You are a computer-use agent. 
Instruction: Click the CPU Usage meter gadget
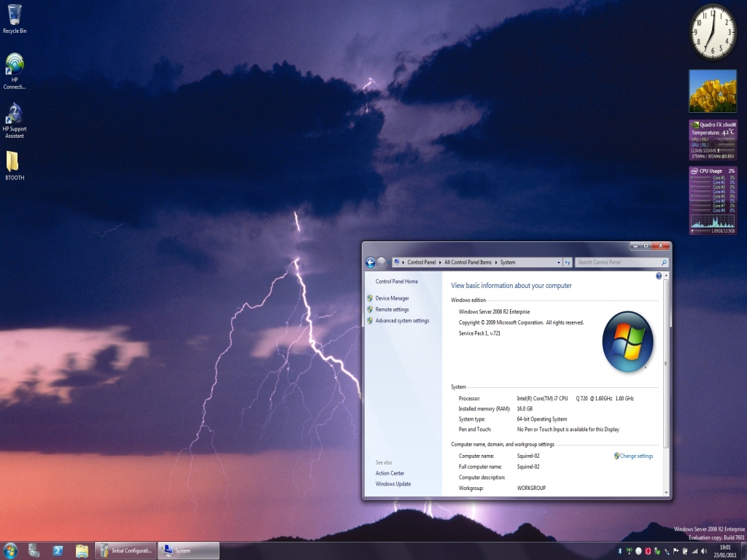[713, 200]
